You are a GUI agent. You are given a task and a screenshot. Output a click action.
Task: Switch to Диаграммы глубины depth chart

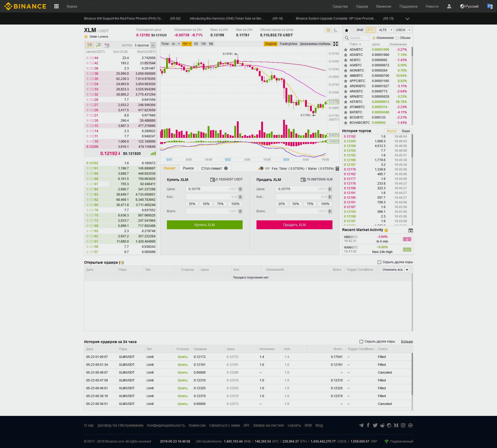click(315, 44)
